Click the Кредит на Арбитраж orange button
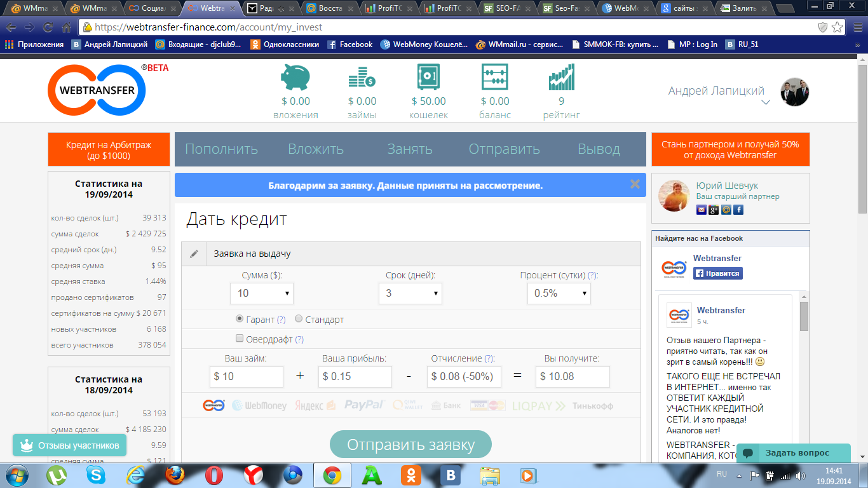 [x=109, y=150]
